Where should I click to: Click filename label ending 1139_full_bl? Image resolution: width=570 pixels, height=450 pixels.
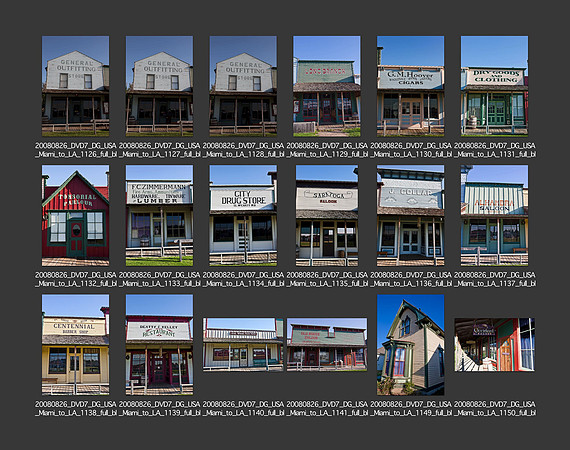[x=160, y=409]
